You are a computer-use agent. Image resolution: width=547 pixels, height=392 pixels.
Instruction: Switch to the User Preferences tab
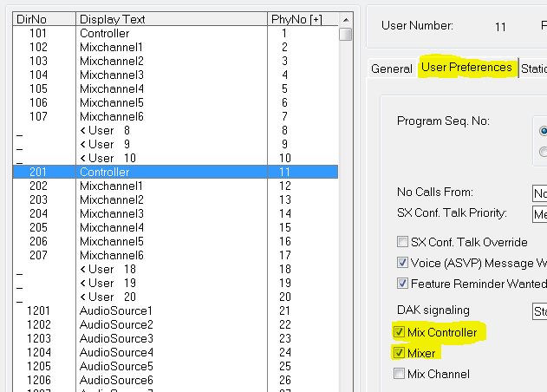(466, 68)
